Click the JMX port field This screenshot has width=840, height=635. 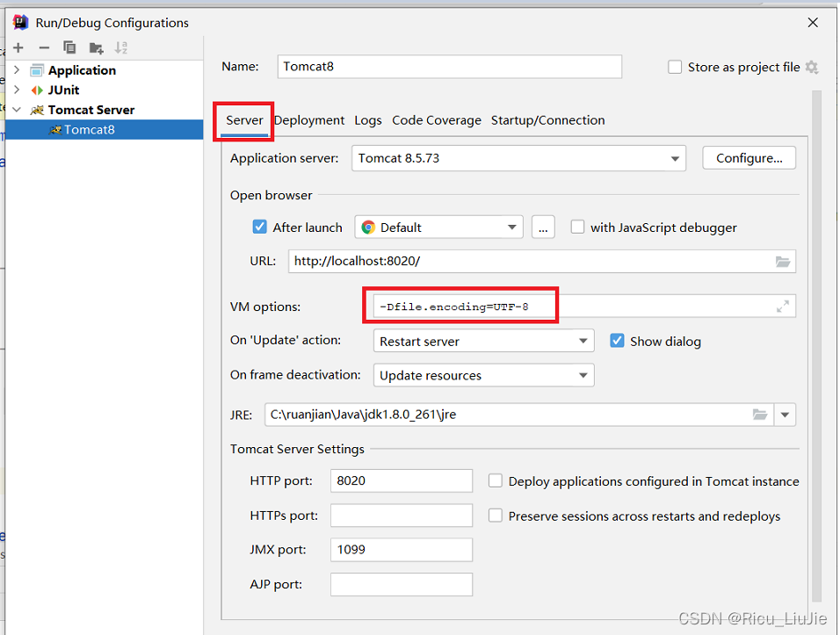(402, 550)
